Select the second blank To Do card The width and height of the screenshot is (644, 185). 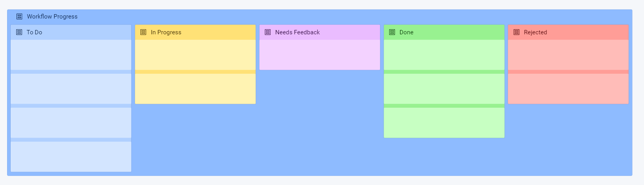click(x=71, y=89)
